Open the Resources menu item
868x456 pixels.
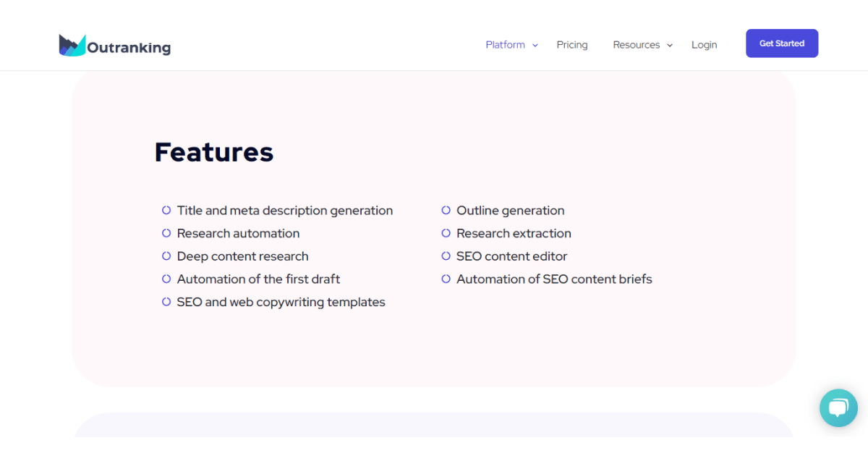click(636, 45)
